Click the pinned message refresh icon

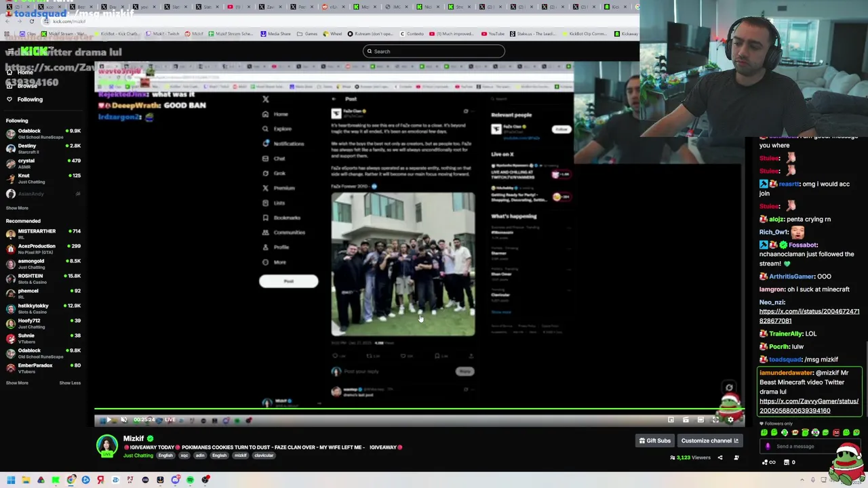729,388
